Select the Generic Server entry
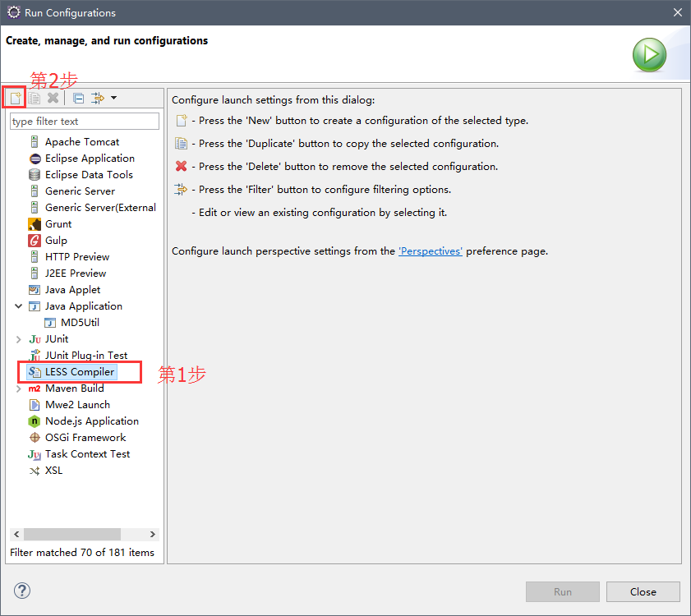This screenshot has width=691, height=616. tap(80, 191)
